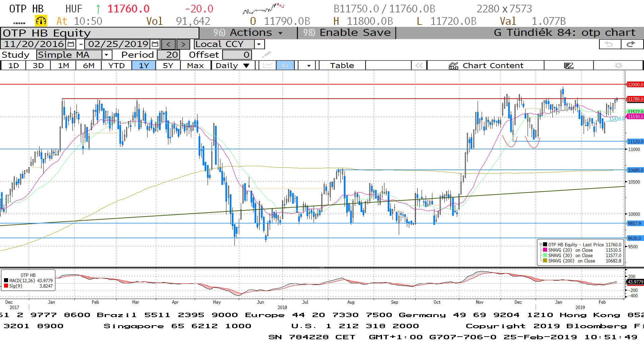Open chart settings gear icon
This screenshot has width=644, height=349.
pos(619,65)
